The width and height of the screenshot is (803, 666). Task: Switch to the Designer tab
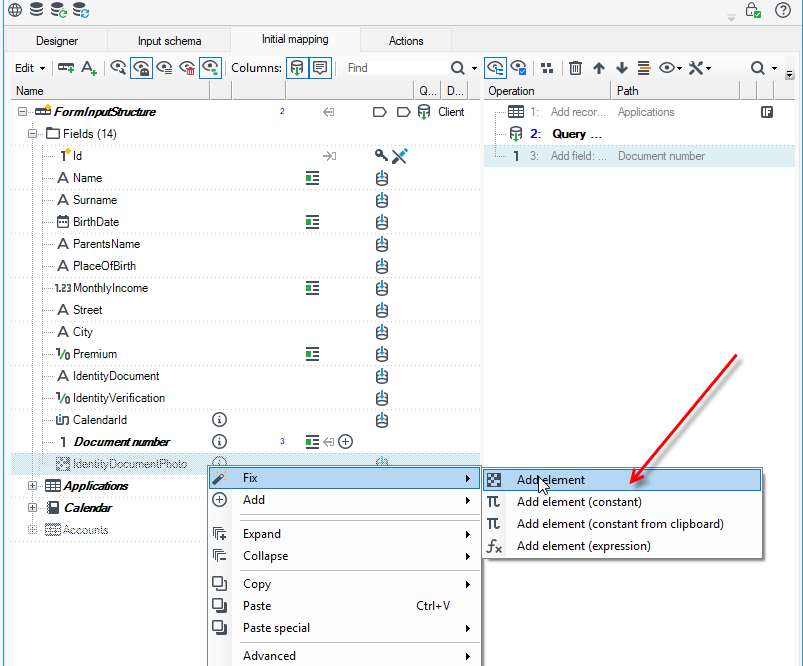pos(57,40)
